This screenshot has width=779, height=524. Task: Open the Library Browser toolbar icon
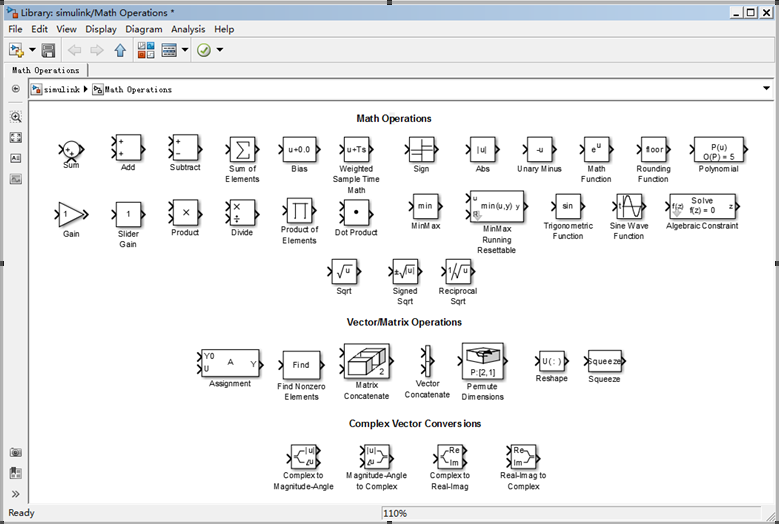[146, 50]
